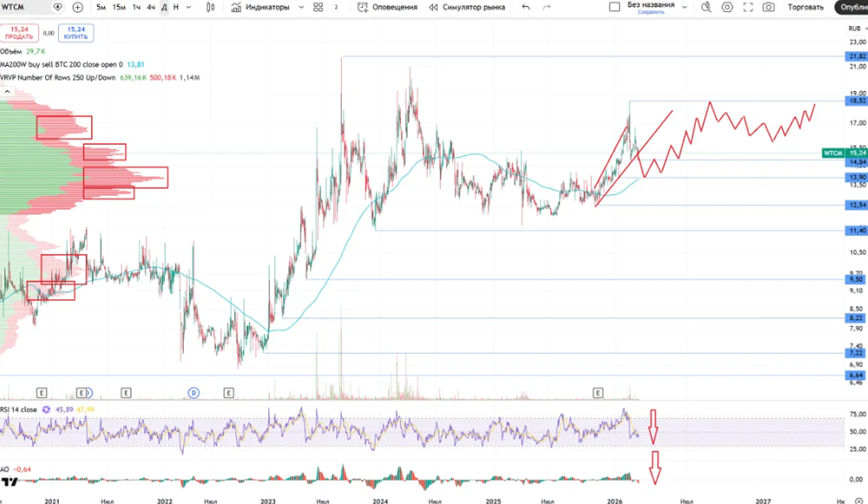Enter fullscreen mode

(748, 7)
